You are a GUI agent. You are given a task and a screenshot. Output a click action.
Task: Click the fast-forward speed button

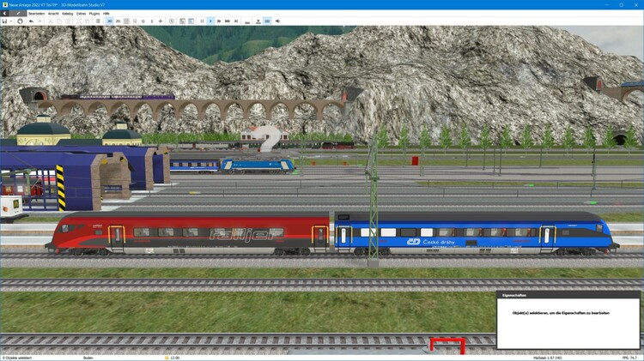tap(219, 21)
